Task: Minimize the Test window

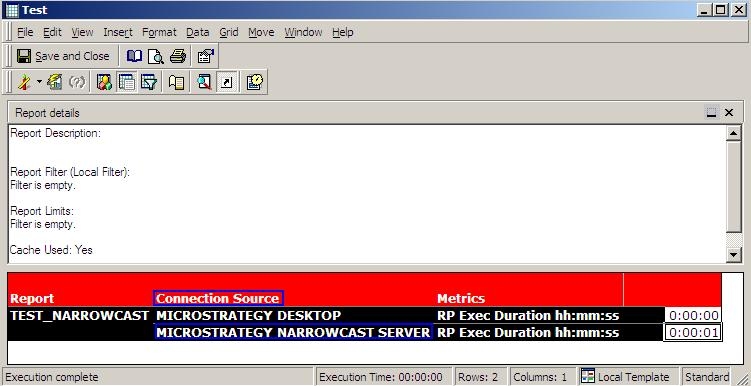Action: 704,10
